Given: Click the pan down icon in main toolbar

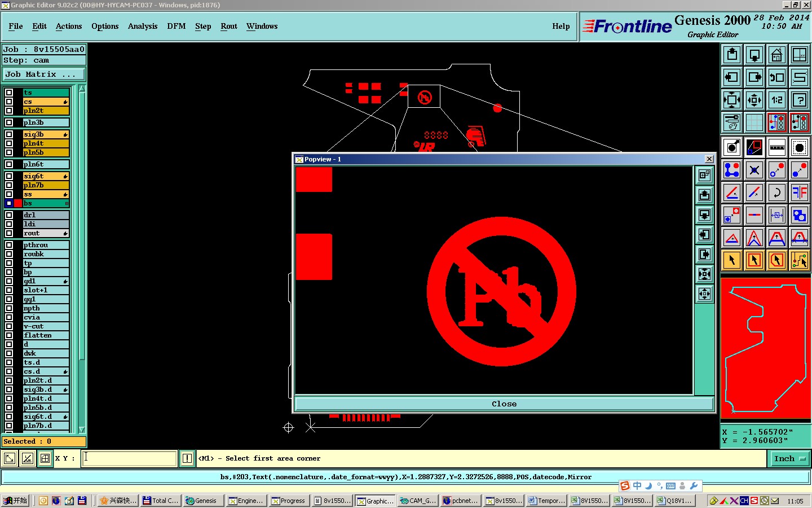Looking at the screenshot, I should pyautogui.click(x=754, y=55).
